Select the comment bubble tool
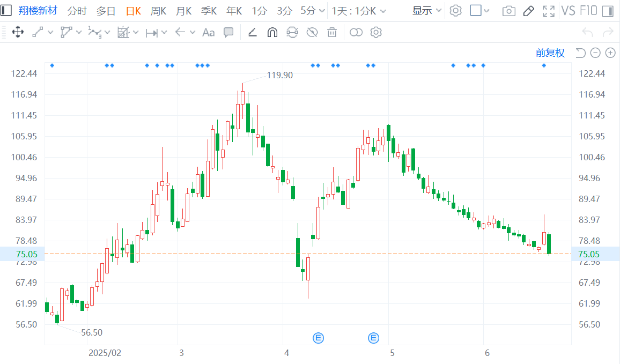 (228, 32)
